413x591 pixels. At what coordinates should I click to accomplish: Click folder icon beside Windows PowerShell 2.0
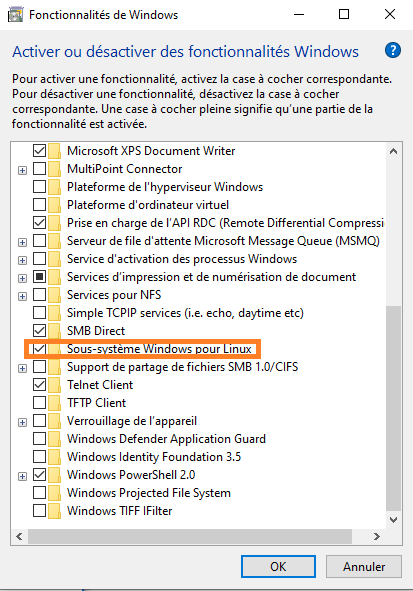click(54, 475)
